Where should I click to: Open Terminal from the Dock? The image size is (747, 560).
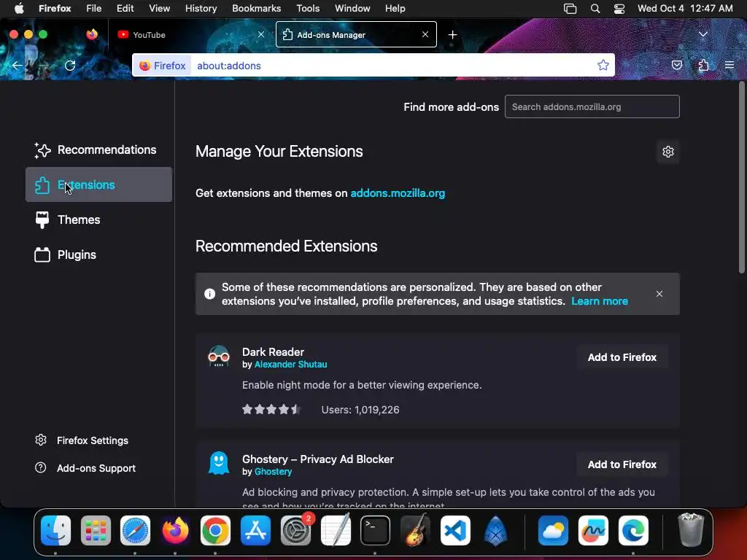(376, 531)
